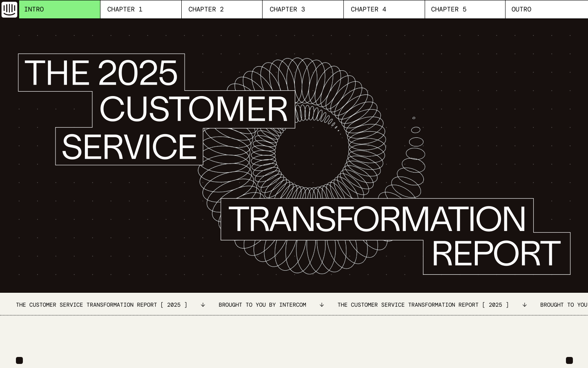Open the OUTRO tab

[x=546, y=9]
